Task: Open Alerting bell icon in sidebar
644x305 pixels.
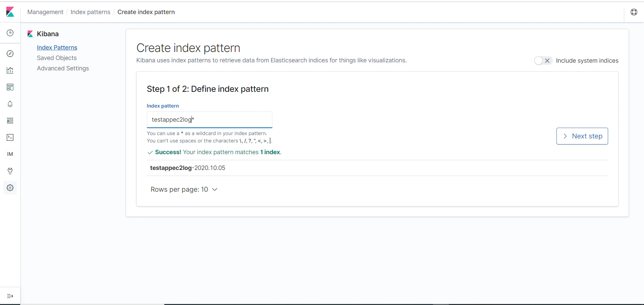Action: [x=10, y=104]
